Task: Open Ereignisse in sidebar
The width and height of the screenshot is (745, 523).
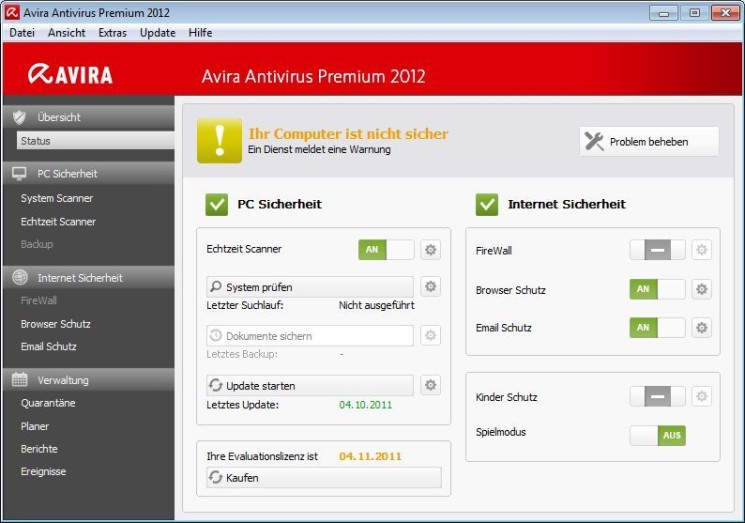Action: click(43, 471)
